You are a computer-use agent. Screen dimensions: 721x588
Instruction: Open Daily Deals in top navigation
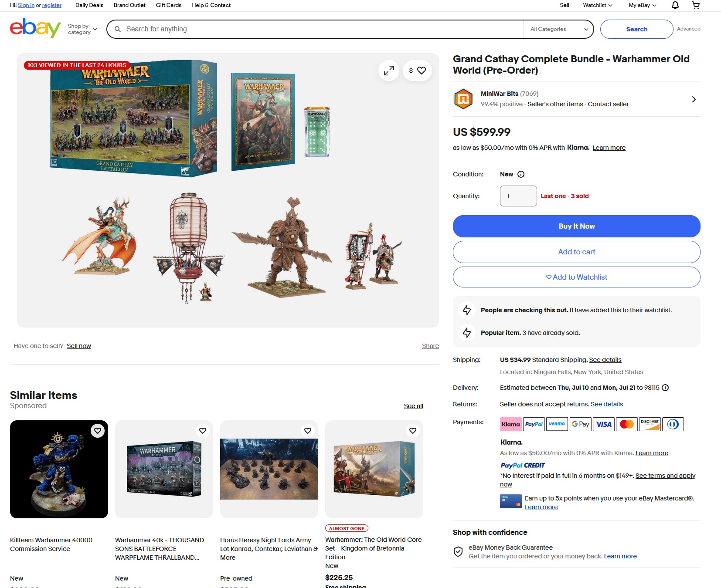[89, 5]
